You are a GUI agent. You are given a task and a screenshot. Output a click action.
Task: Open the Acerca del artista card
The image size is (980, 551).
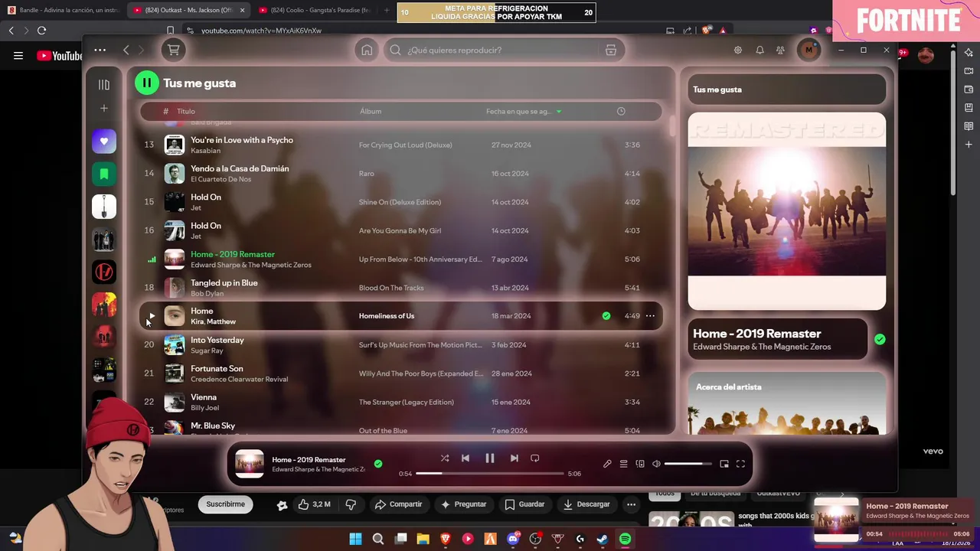pyautogui.click(x=787, y=403)
